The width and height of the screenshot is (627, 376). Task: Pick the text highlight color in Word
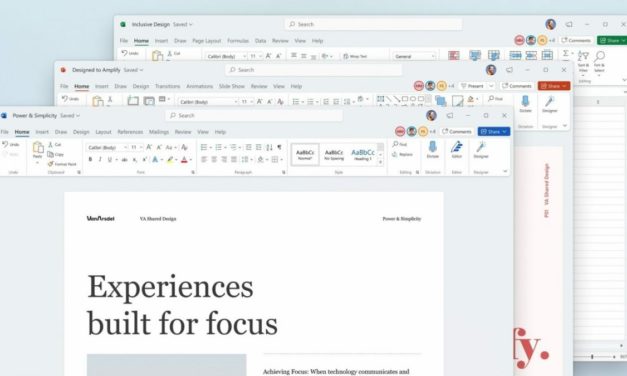(x=170, y=160)
